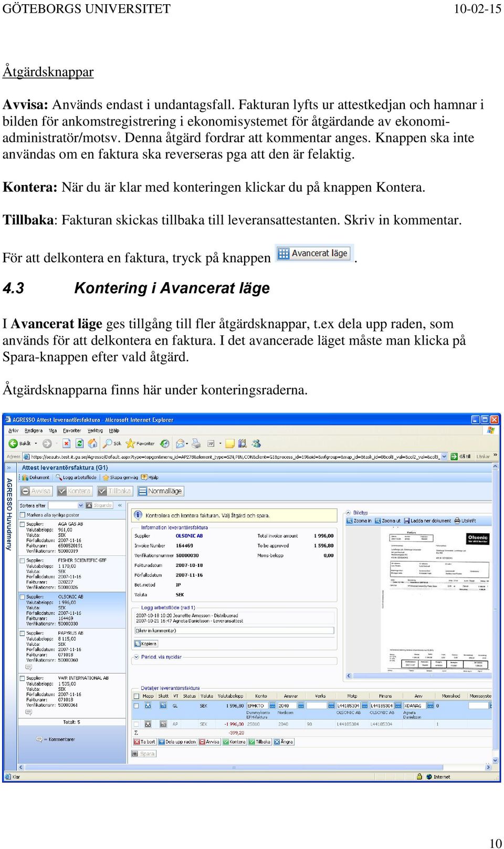
Task: Click the IE Home icon
Action: click(92, 443)
